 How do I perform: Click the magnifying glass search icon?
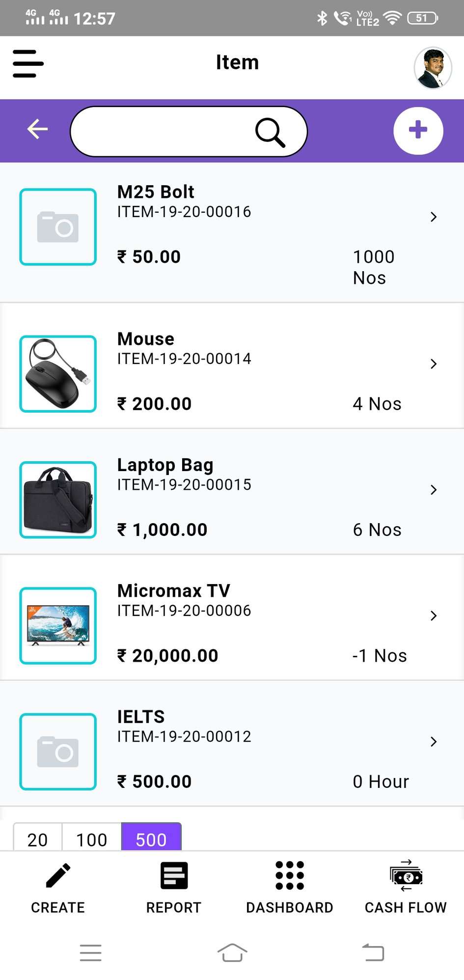tap(270, 132)
